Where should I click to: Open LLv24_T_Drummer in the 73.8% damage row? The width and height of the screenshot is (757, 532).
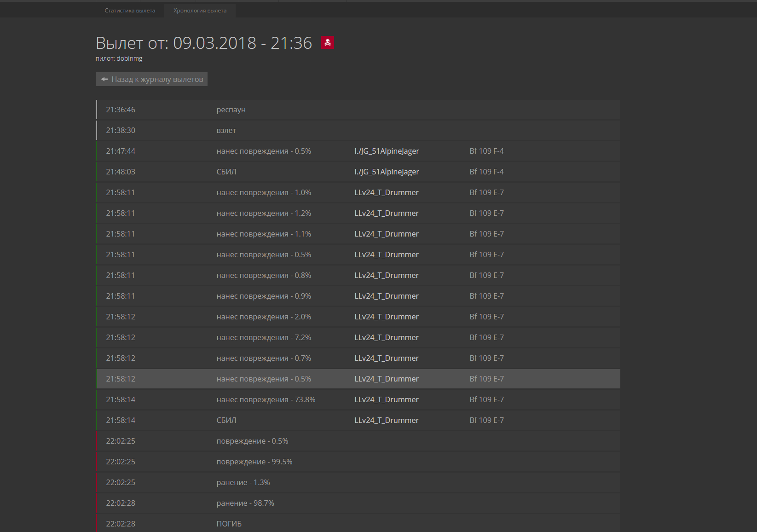pyautogui.click(x=387, y=399)
